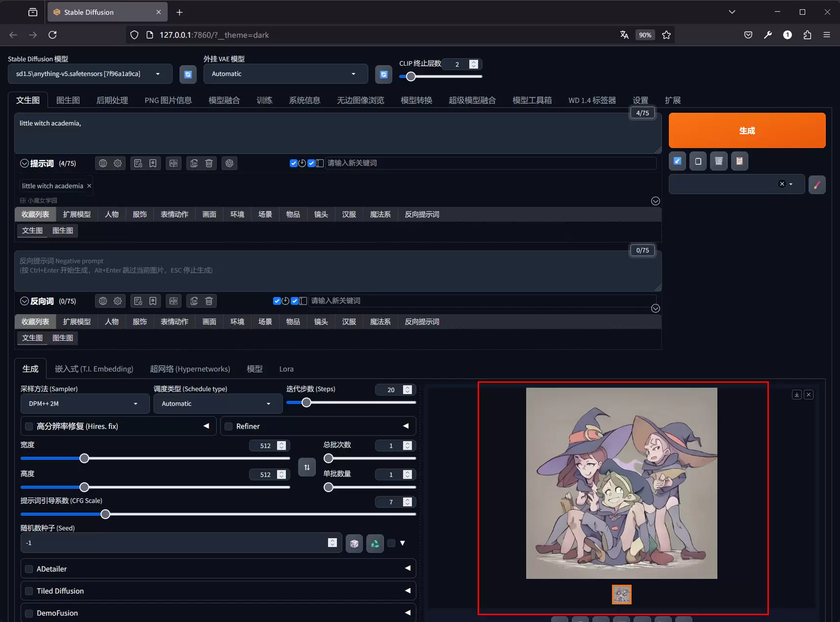840x622 pixels.
Task: Enable the DemoFusion checkbox
Action: 29,613
